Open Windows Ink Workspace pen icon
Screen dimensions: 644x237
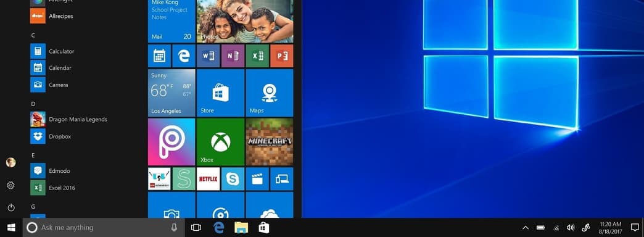coord(586,228)
